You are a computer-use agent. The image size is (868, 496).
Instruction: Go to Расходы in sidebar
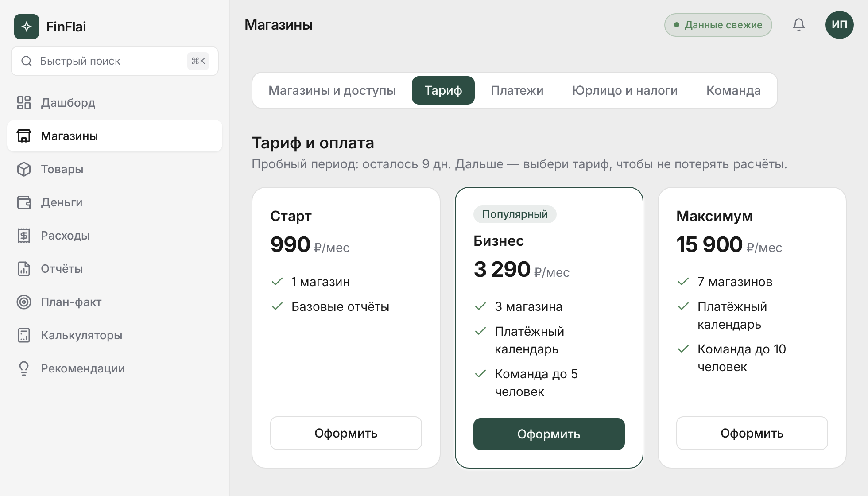pos(115,236)
